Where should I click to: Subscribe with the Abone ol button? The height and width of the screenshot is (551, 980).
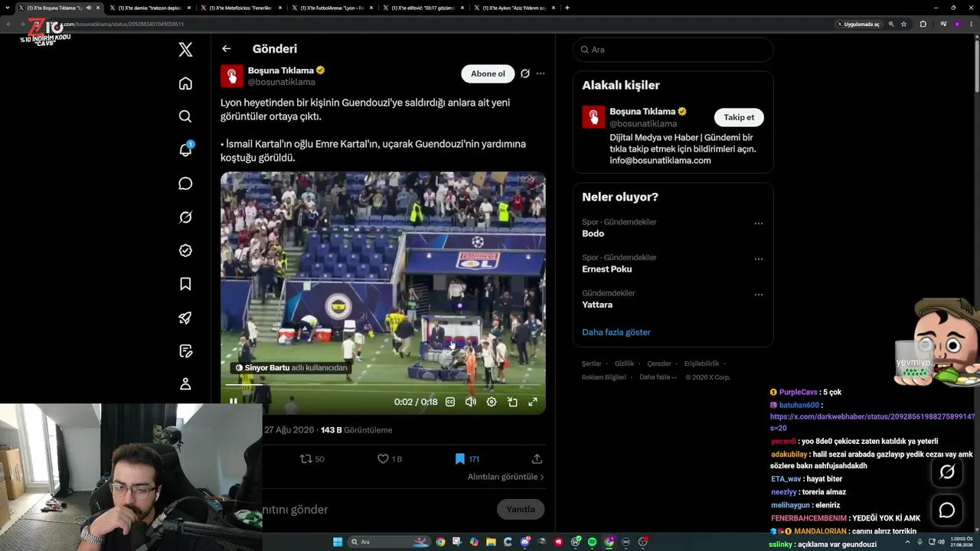click(x=488, y=73)
